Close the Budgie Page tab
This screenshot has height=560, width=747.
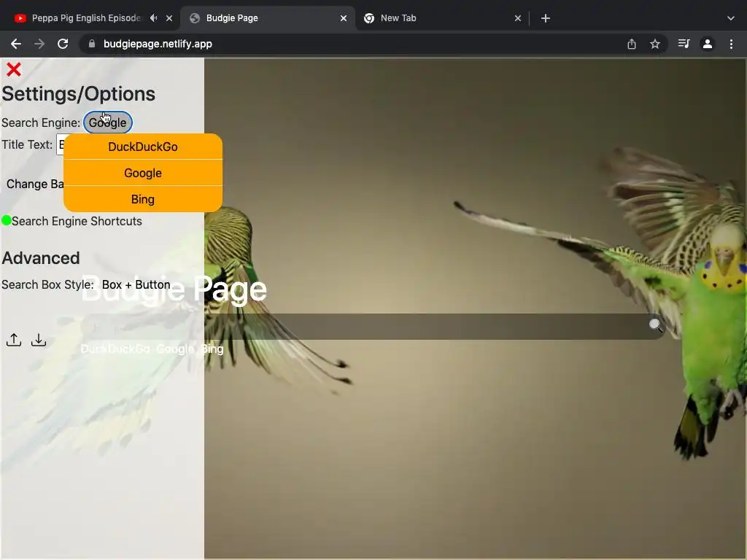pos(344,18)
